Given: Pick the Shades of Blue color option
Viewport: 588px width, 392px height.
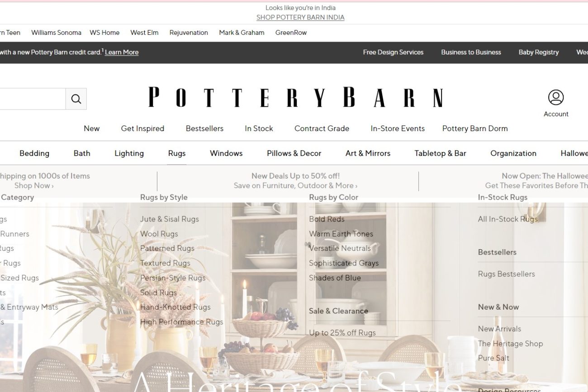Looking at the screenshot, I should point(335,278).
